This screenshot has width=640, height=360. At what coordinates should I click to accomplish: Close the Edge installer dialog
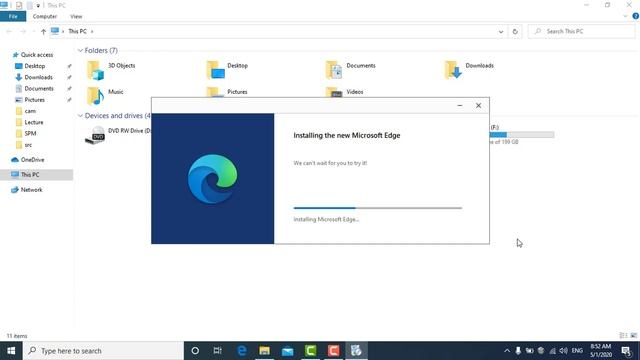pyautogui.click(x=478, y=105)
